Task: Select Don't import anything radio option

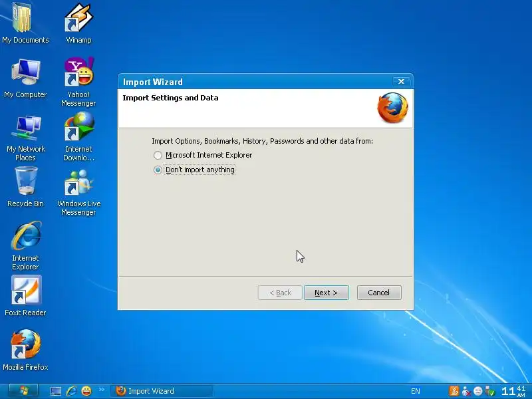Action: coord(194,170)
